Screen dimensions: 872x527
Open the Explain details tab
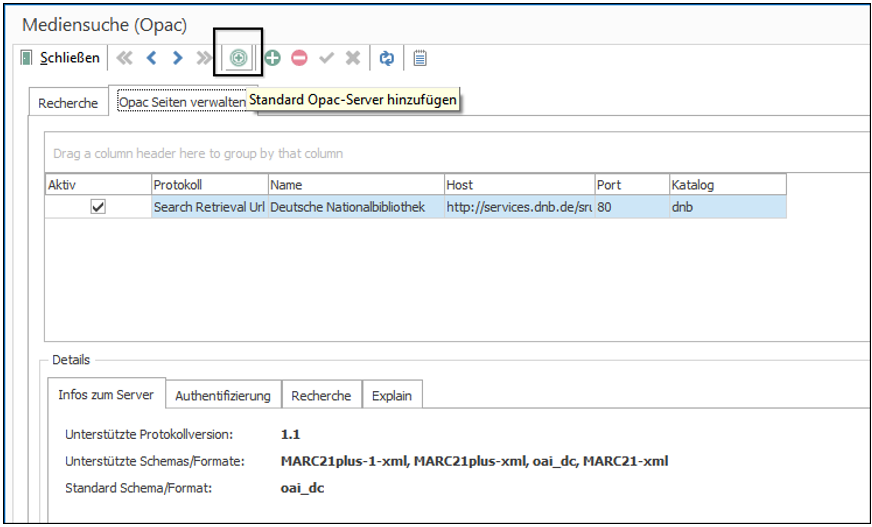[392, 396]
